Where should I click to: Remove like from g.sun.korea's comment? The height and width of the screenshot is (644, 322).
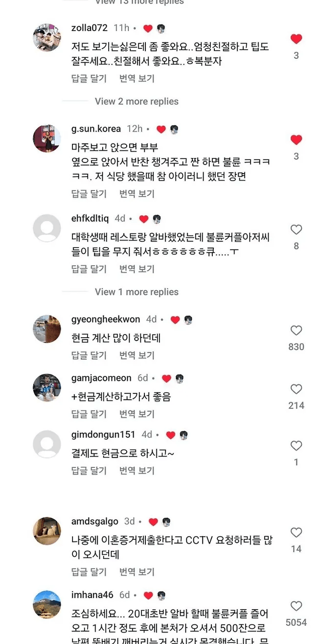(296, 140)
